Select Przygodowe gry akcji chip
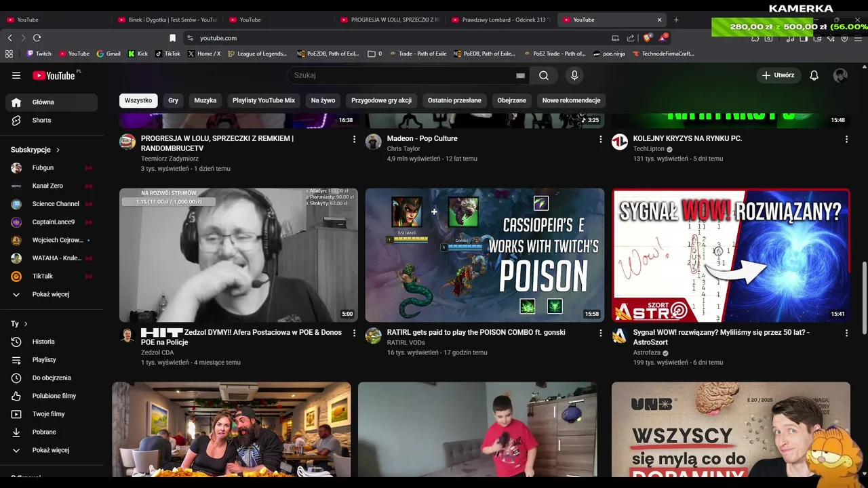The width and height of the screenshot is (868, 488). pos(381,100)
